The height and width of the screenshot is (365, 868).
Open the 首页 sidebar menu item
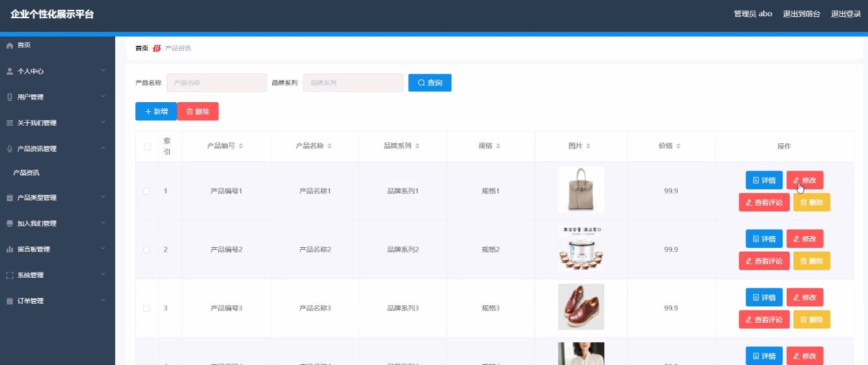57,46
